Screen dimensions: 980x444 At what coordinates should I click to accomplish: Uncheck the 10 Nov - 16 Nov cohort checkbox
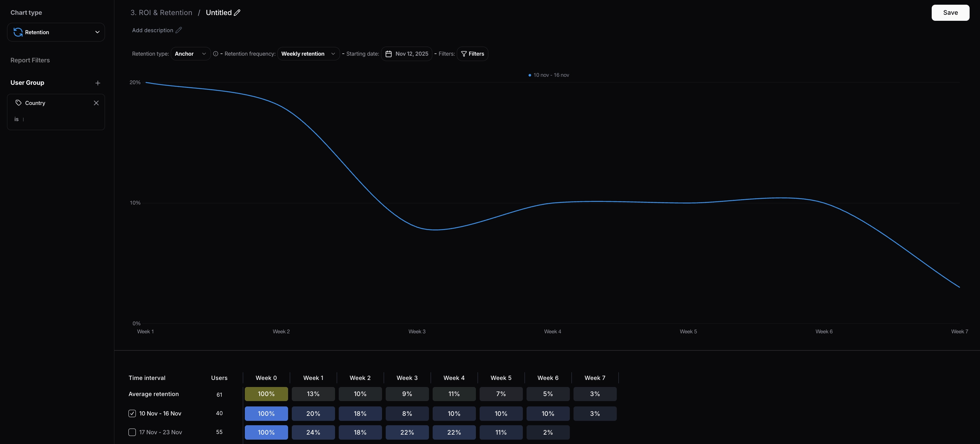tap(132, 413)
